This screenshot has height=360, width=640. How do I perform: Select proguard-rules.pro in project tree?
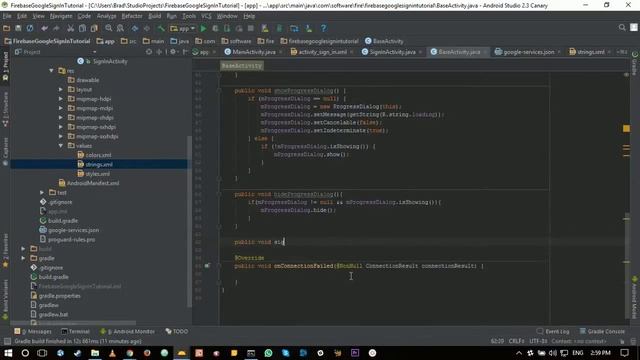pos(71,240)
